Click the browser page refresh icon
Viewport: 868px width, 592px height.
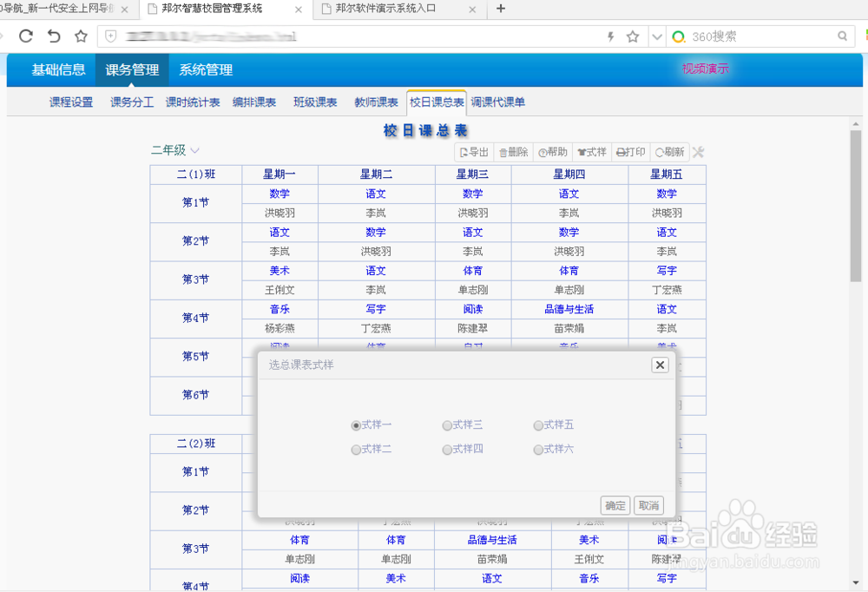click(x=25, y=36)
